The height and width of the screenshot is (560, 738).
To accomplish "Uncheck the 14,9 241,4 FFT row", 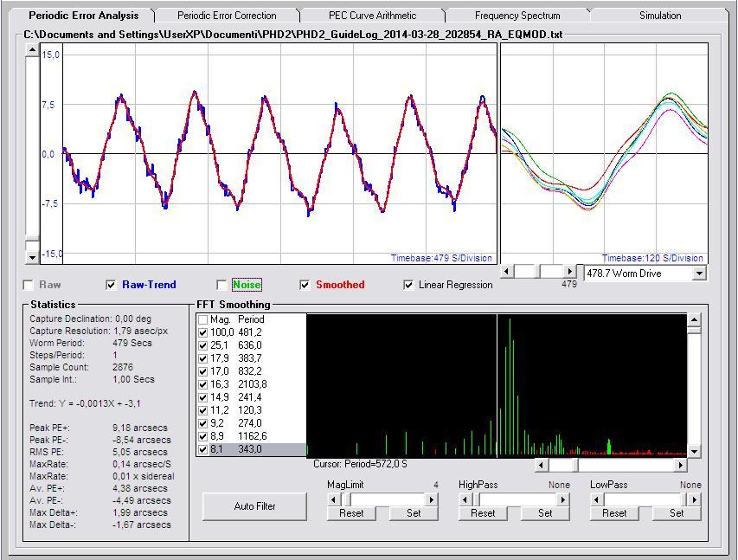I will (x=202, y=397).
